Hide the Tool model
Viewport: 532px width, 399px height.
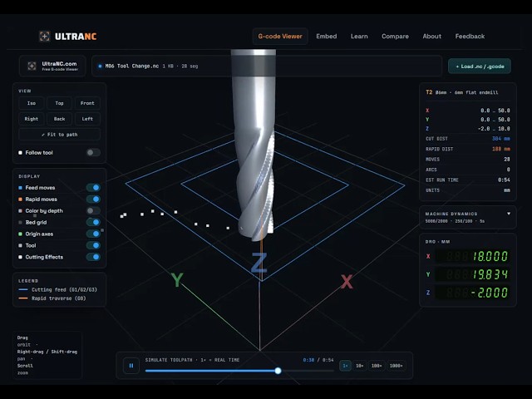pyautogui.click(x=93, y=245)
